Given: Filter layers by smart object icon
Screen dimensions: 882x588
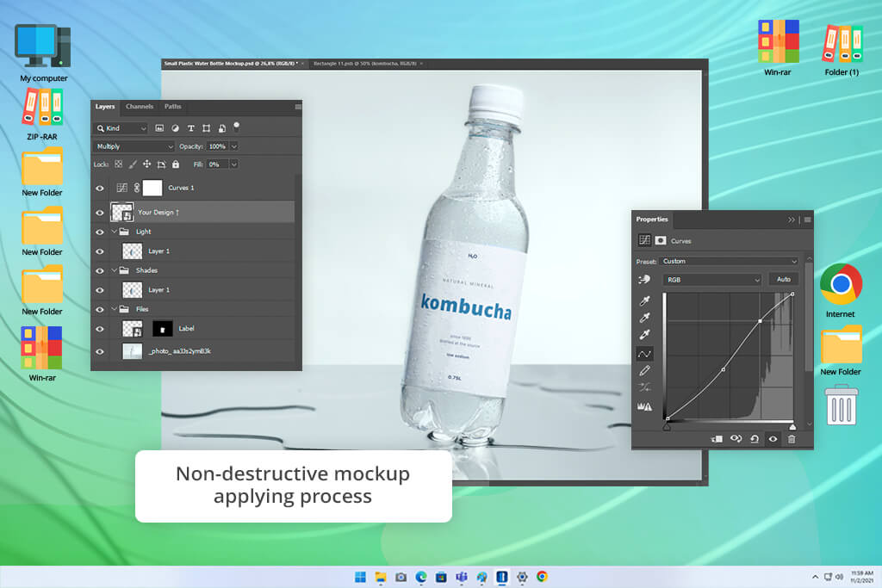Looking at the screenshot, I should 222,128.
